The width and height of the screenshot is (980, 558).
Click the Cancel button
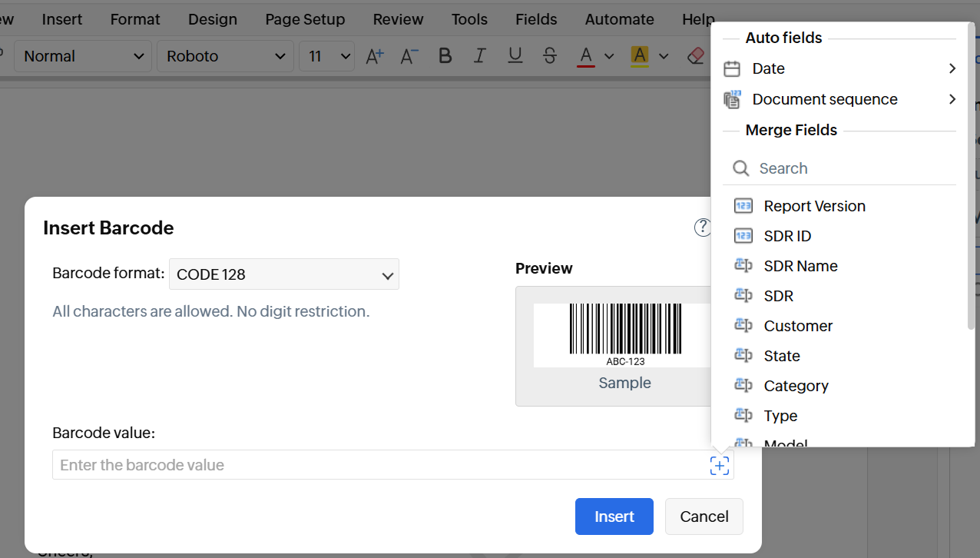click(x=704, y=516)
